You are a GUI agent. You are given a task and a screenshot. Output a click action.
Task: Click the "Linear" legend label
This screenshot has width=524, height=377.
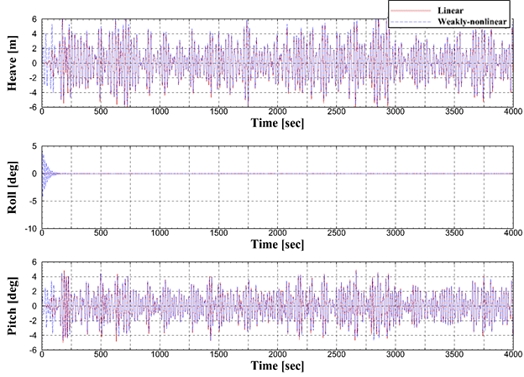[x=450, y=11]
